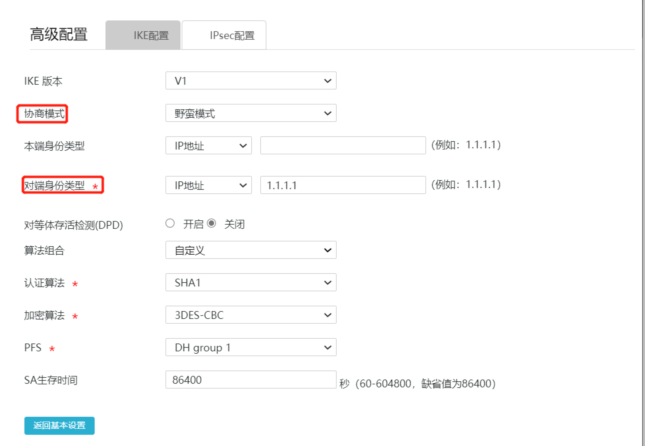Expand the 算法组合 dropdown

point(250,251)
